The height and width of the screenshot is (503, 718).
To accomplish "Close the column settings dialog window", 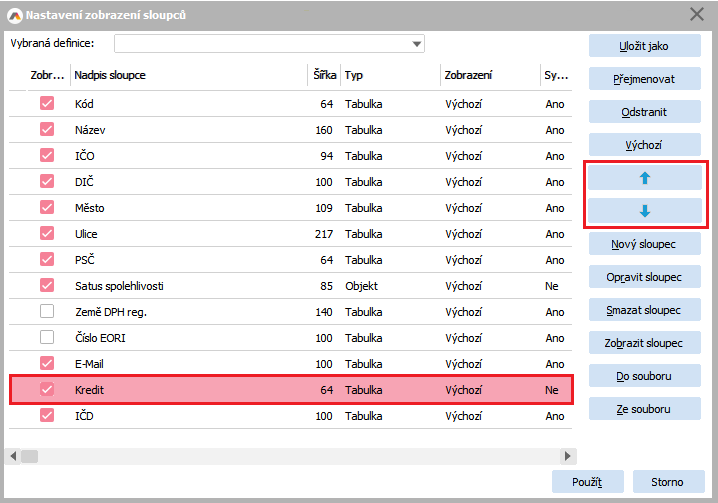I will [x=696, y=14].
